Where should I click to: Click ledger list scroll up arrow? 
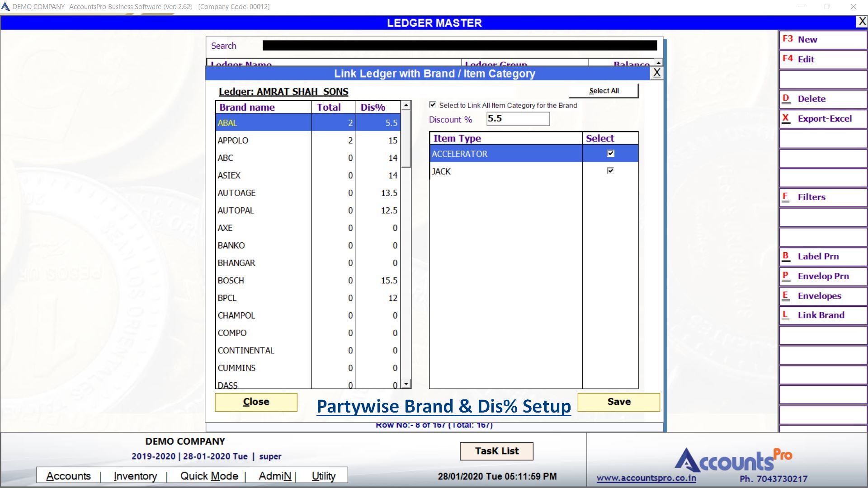[658, 63]
